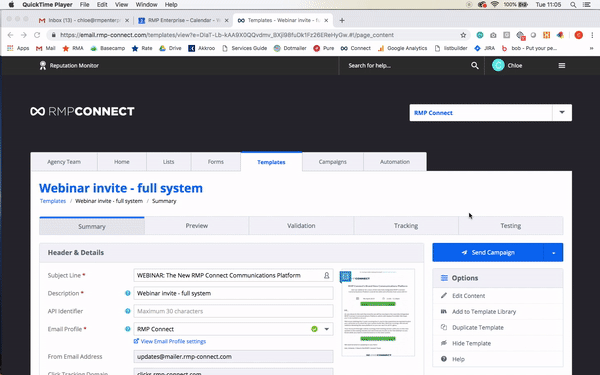
Task: Open the hamburger menu beside Chloe
Action: [562, 65]
